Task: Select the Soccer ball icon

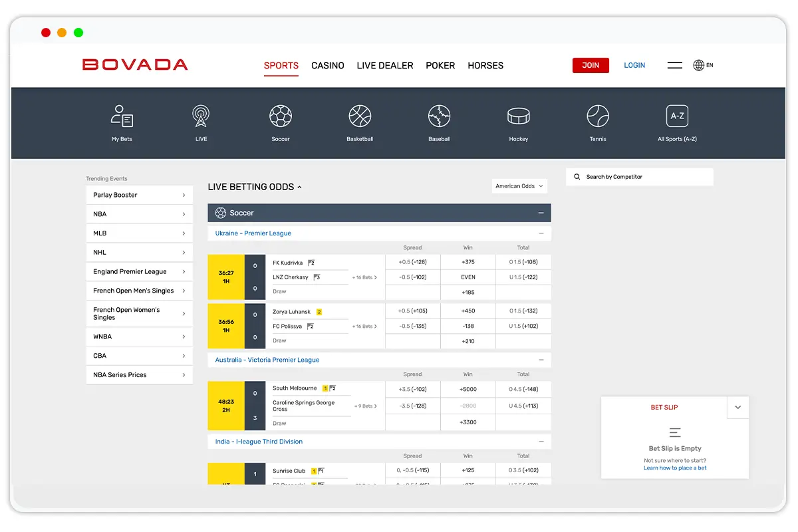Action: 281,116
